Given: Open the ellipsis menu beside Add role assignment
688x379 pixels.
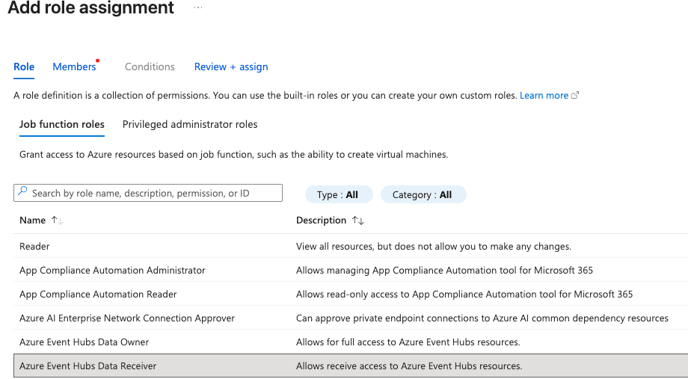Looking at the screenshot, I should pos(198,7).
